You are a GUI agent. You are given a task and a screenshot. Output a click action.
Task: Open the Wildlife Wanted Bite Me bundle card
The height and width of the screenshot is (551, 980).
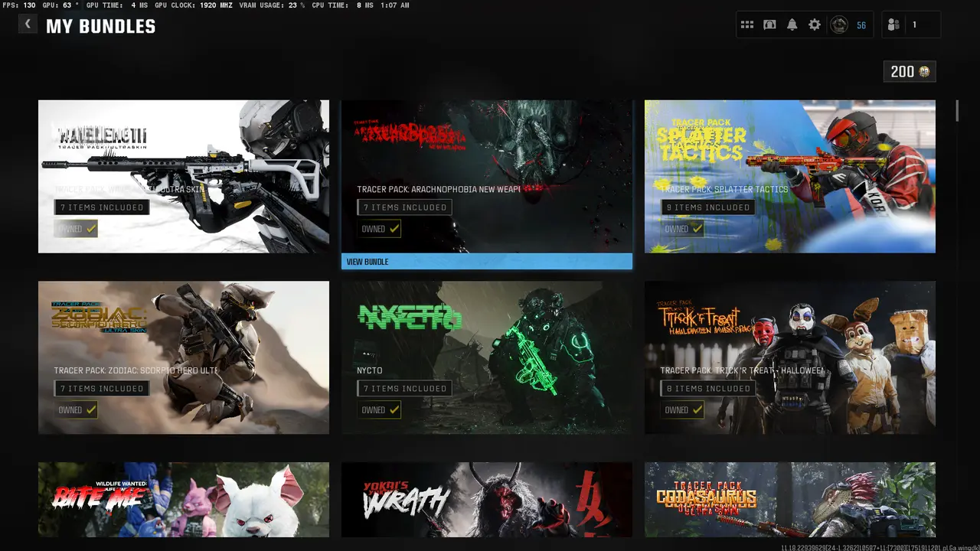pyautogui.click(x=184, y=500)
